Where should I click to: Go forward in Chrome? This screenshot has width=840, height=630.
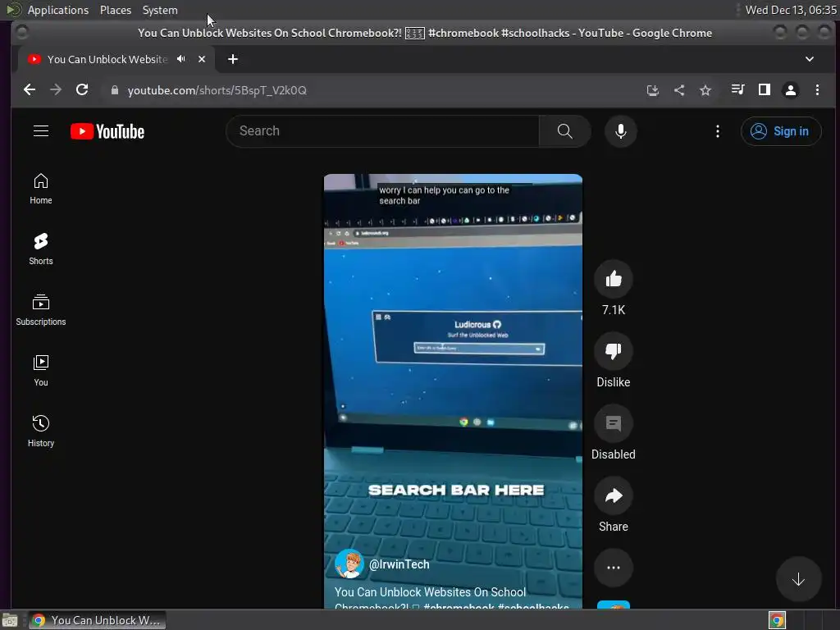(x=56, y=90)
